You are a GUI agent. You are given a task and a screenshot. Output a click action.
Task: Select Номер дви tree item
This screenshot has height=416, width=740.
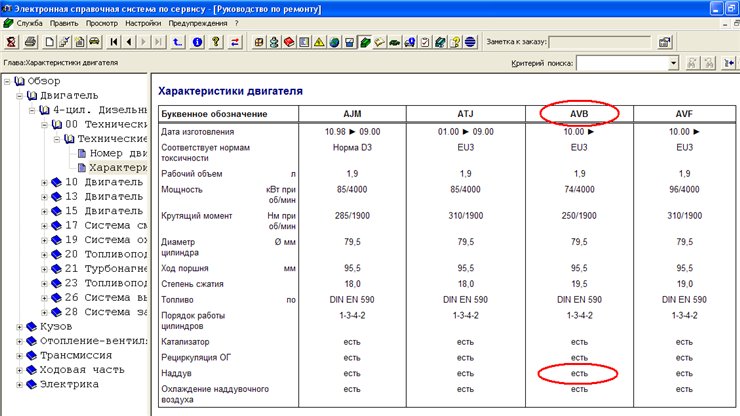point(118,153)
